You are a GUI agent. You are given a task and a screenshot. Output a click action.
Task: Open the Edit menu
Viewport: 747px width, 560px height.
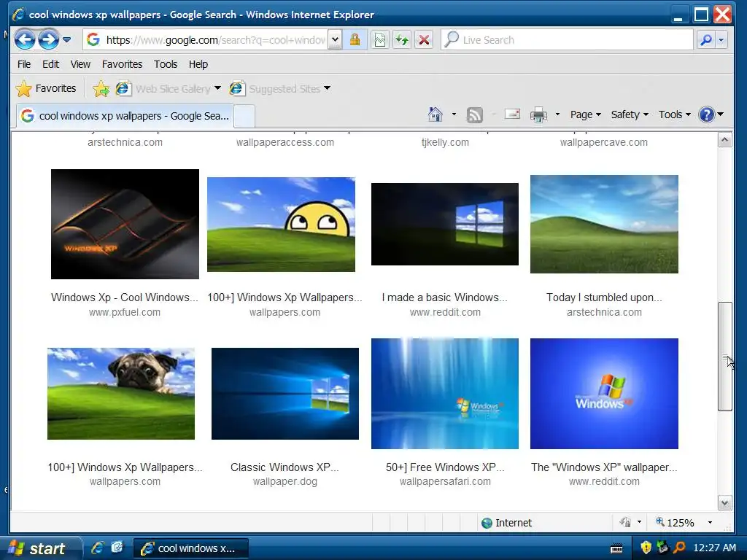pyautogui.click(x=50, y=64)
